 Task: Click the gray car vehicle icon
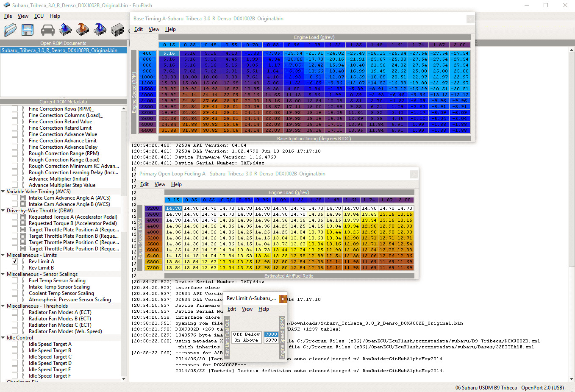pos(47,30)
